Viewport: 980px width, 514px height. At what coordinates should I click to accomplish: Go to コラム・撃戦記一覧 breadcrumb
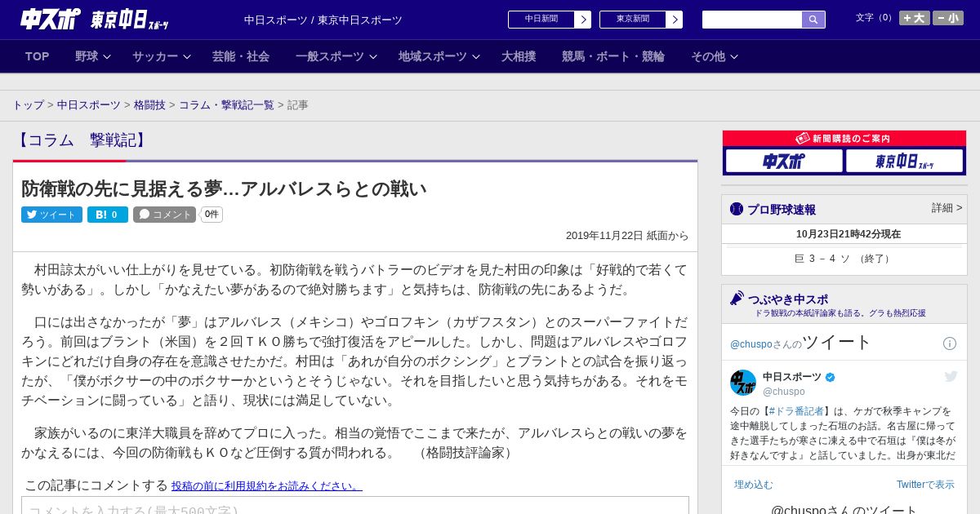[226, 105]
